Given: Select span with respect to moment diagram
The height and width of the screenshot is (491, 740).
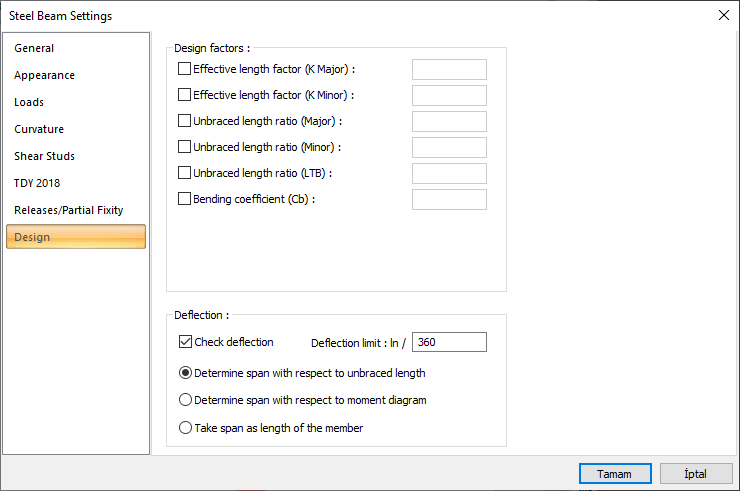Looking at the screenshot, I should [185, 400].
